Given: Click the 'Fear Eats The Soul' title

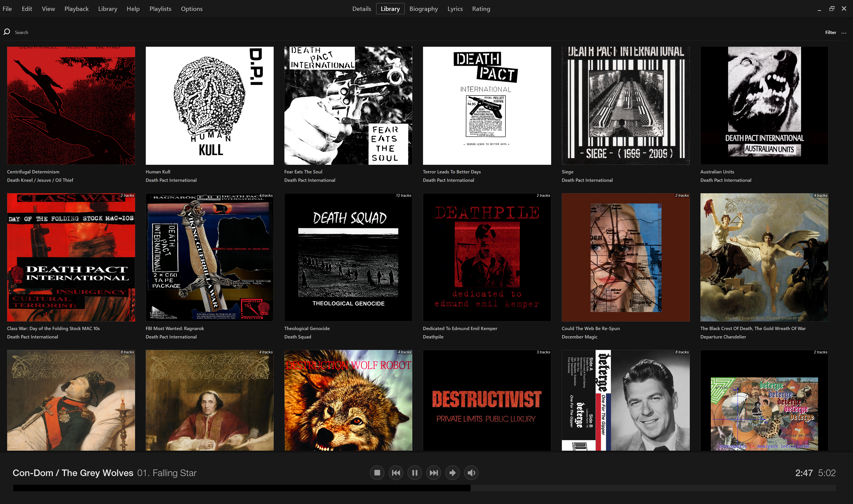Looking at the screenshot, I should [303, 172].
